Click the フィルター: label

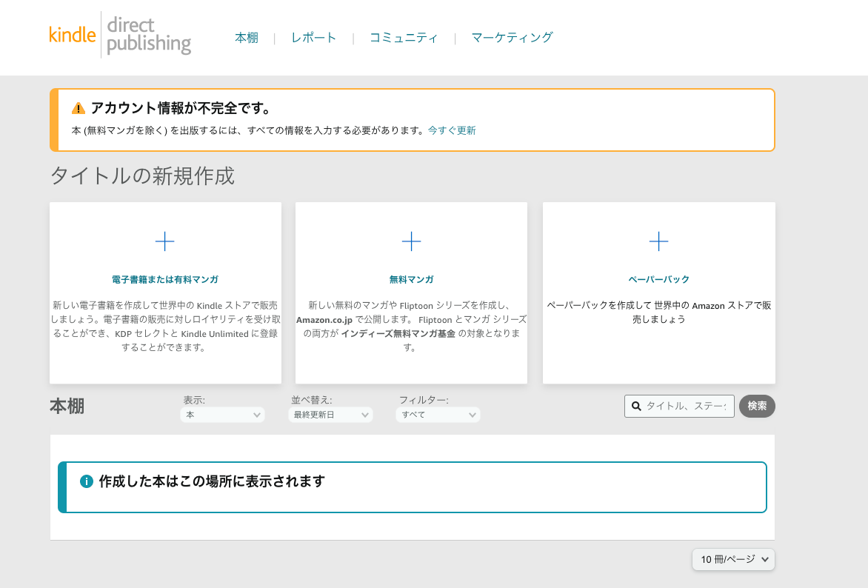[424, 400]
